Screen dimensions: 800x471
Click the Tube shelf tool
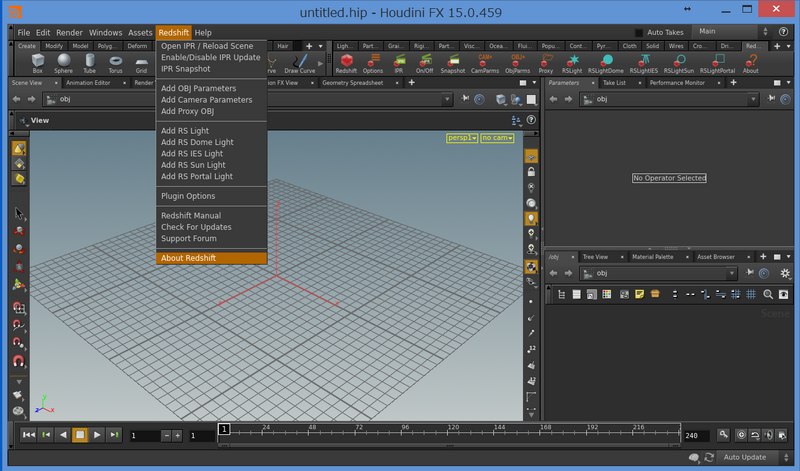pyautogui.click(x=90, y=63)
